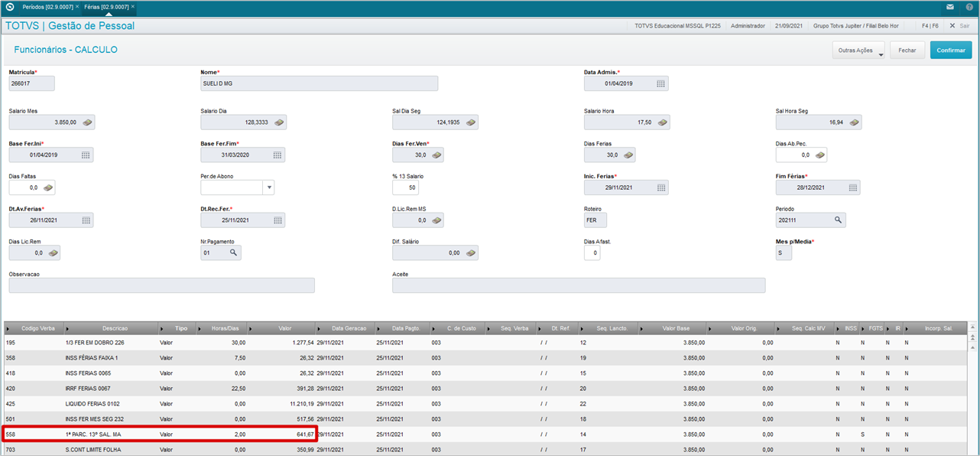Open calculator icon in Salario Mes field
Screen dimensions: 980x456
pos(87,122)
